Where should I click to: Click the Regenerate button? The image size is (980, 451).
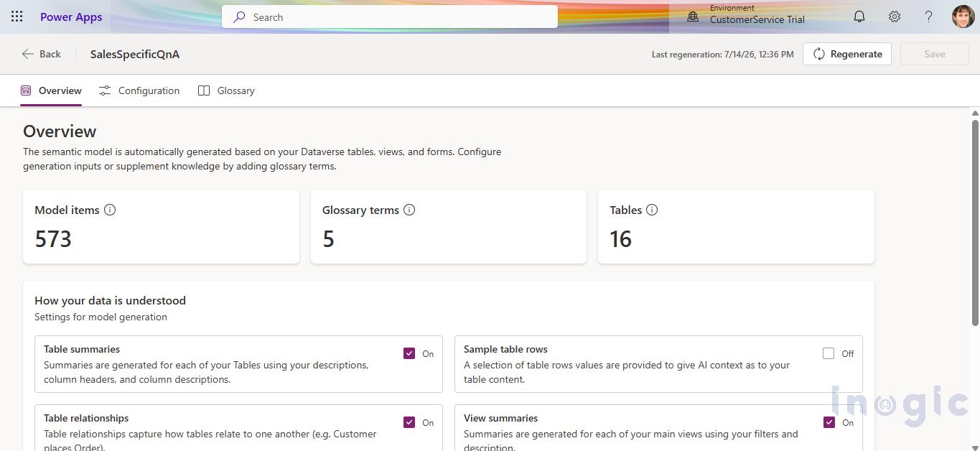tap(847, 54)
